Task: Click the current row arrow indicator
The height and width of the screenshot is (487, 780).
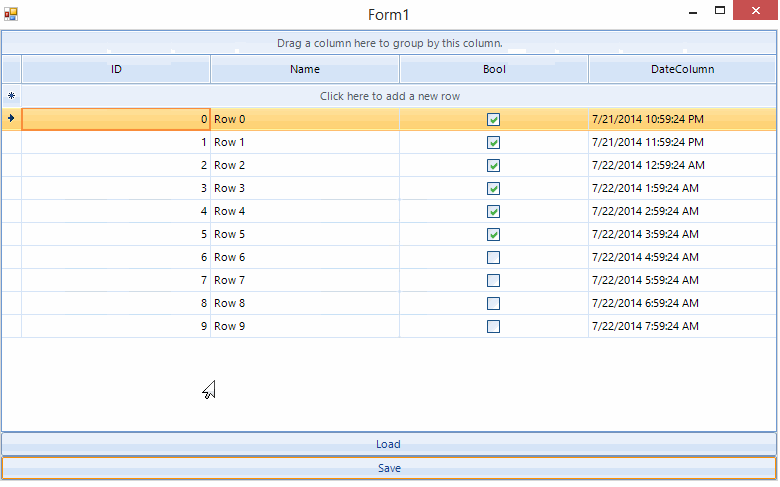Action: tap(12, 118)
